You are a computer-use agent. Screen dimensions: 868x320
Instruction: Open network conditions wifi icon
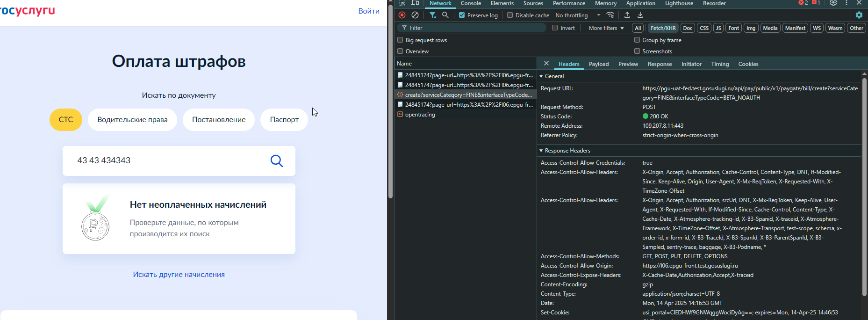coord(610,15)
